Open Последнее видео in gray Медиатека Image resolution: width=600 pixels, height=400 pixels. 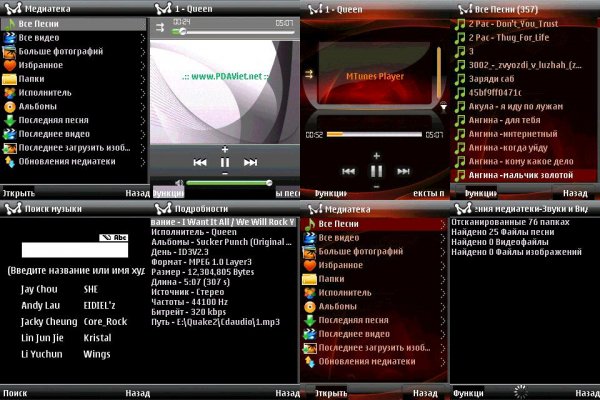73,134
